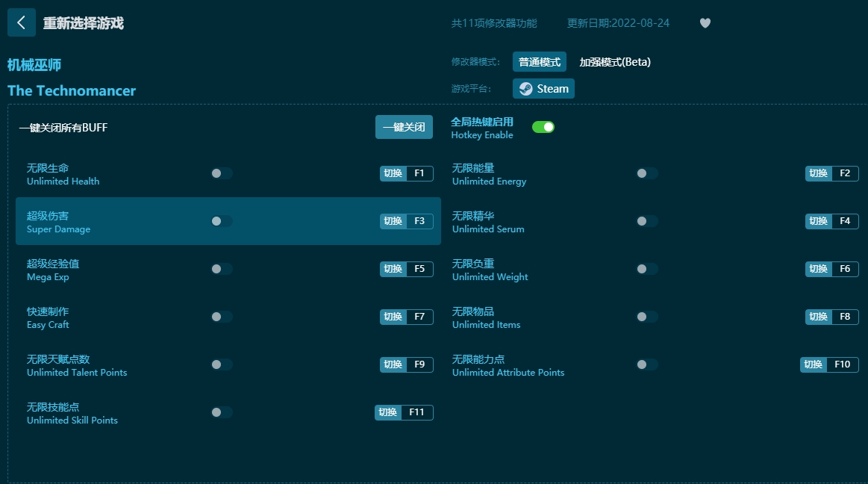Click The Technomancer game title
The height and width of the screenshot is (484, 868).
click(x=72, y=91)
